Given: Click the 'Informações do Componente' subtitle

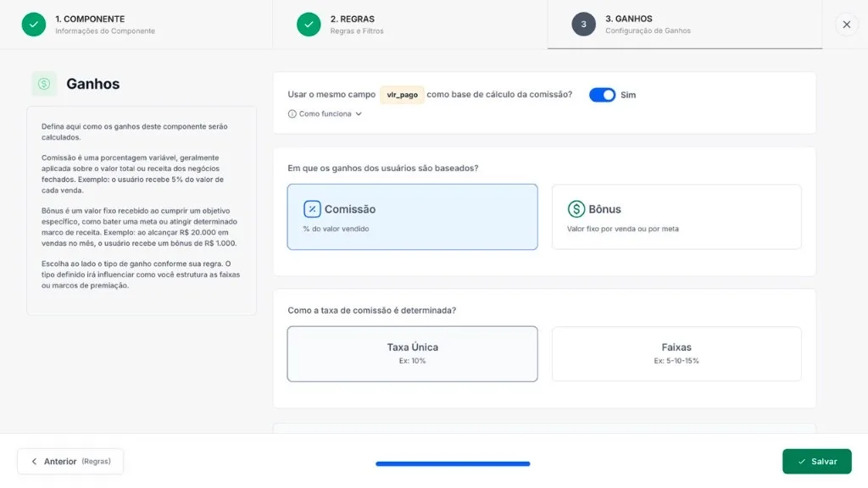Looking at the screenshot, I should (x=105, y=31).
